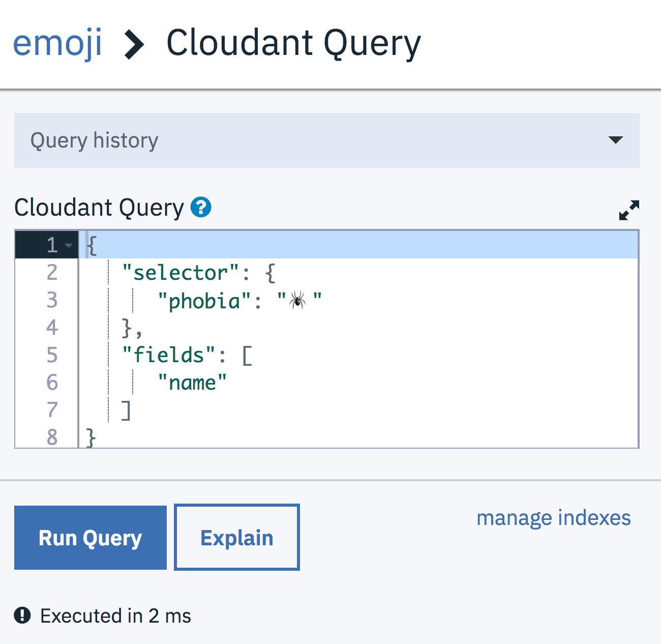Image resolution: width=661 pixels, height=644 pixels.
Task: Open the manage indexes link
Action: (553, 517)
